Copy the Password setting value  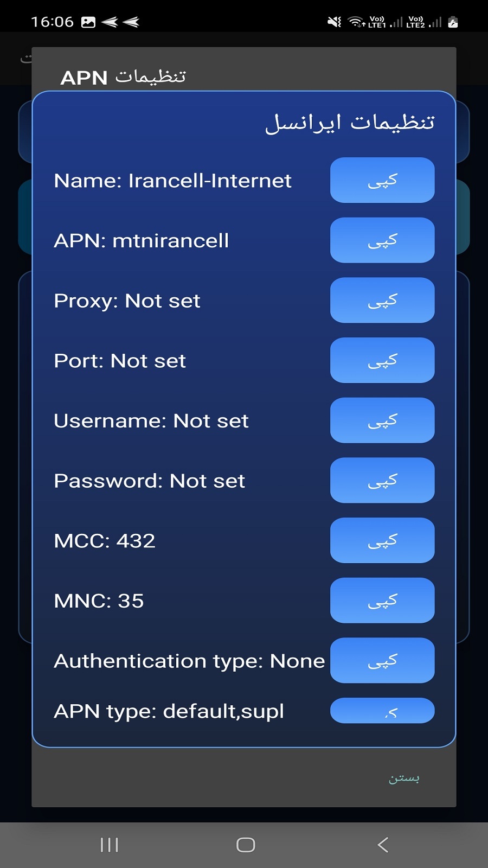pyautogui.click(x=382, y=480)
